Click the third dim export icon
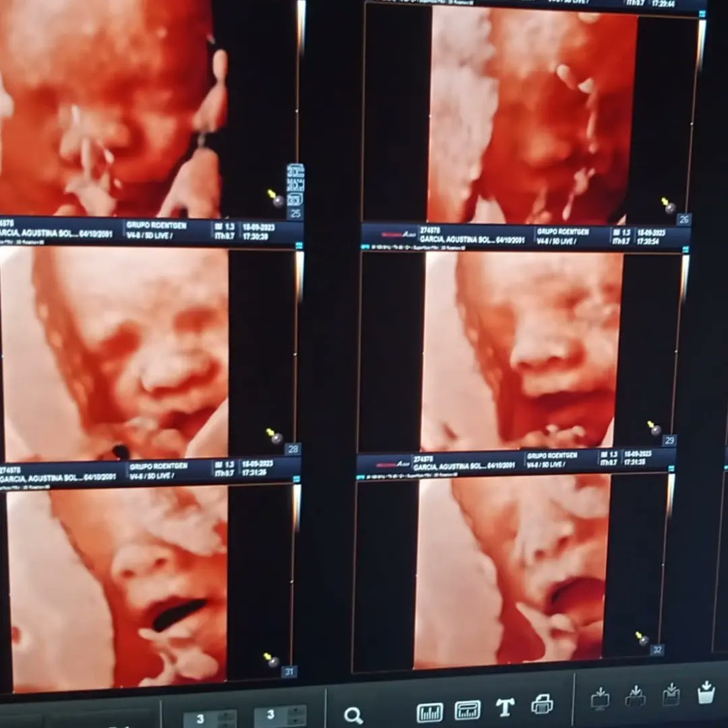728x728 pixels. tap(671, 694)
